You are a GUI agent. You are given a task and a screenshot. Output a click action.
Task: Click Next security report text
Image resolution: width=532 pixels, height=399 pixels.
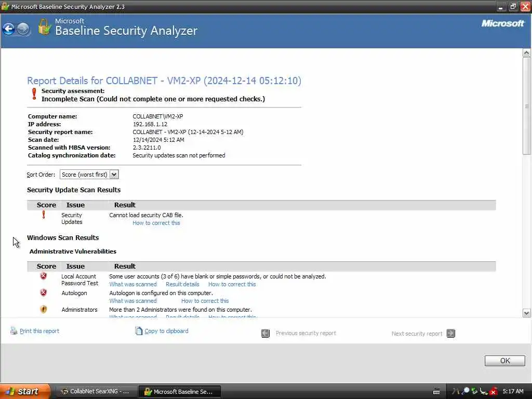point(417,334)
